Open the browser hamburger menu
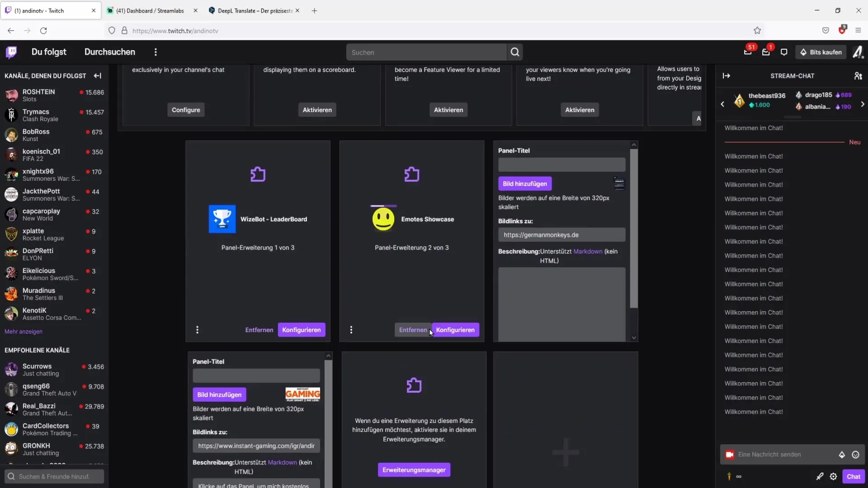This screenshot has height=488, width=868. point(858,31)
